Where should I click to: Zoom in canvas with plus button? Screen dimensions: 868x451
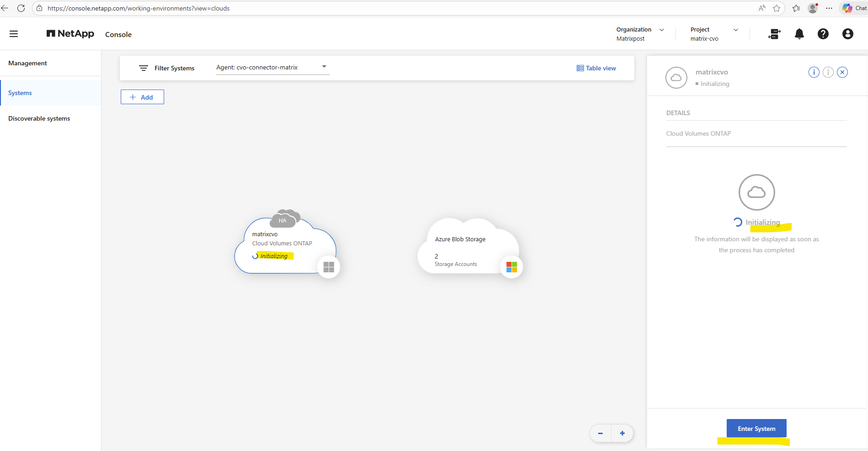[x=622, y=433]
